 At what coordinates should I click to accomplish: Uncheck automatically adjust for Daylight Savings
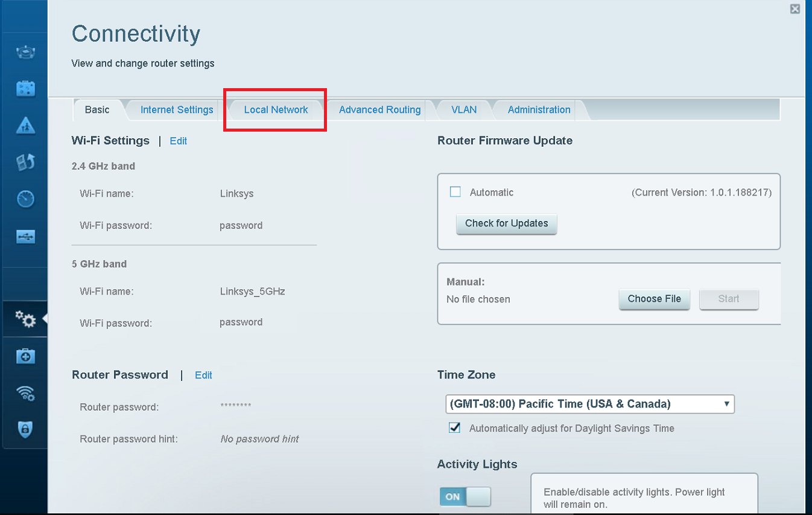pos(455,428)
